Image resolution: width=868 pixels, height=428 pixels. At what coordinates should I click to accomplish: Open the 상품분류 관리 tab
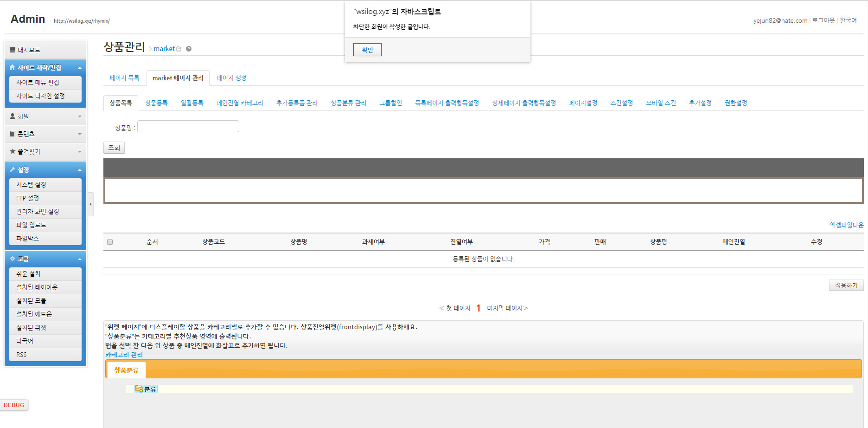click(x=348, y=103)
